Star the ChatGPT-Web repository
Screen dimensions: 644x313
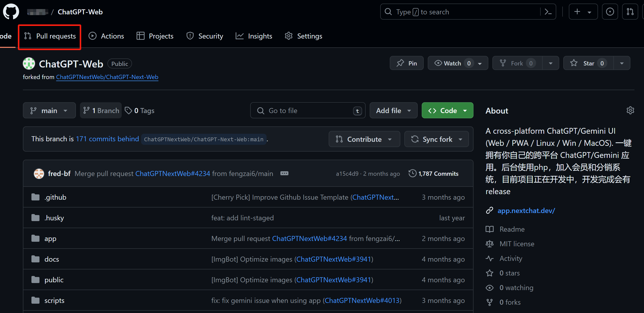(x=588, y=63)
